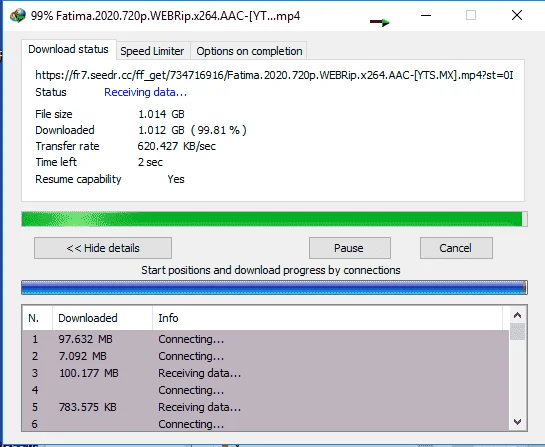Switch to the Download status tab
545x447 pixels.
pyautogui.click(x=68, y=49)
